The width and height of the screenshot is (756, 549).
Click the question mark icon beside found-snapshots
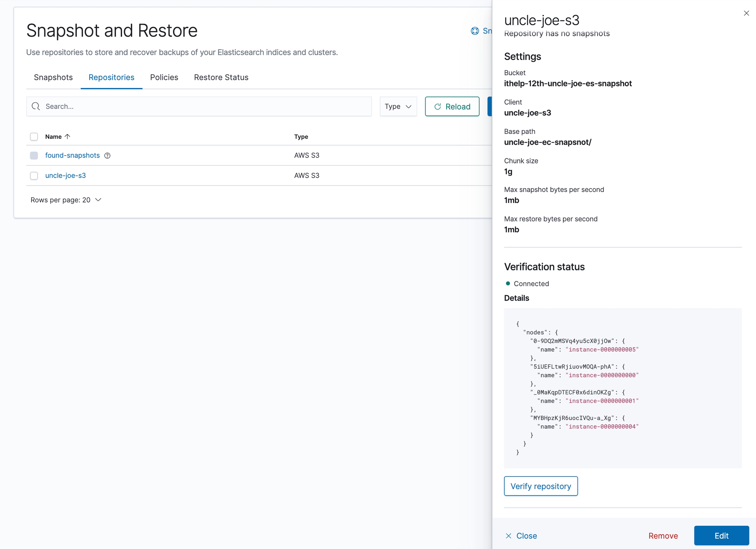pos(107,156)
